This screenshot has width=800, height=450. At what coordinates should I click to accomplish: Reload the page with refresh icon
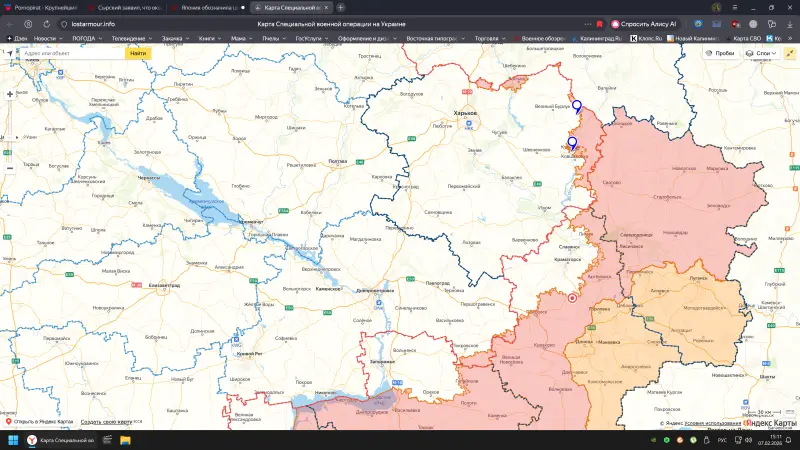(44, 22)
